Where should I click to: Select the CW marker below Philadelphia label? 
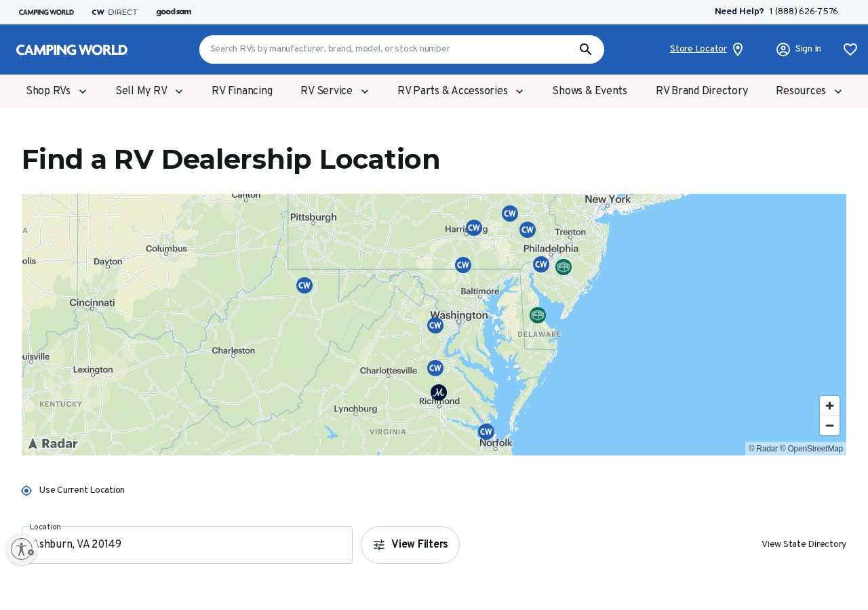(x=541, y=264)
